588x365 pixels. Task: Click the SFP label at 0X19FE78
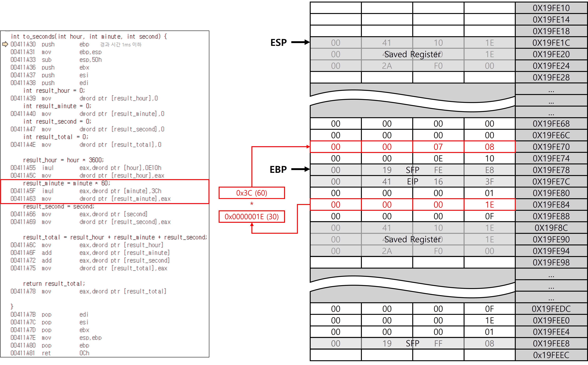tap(412, 170)
